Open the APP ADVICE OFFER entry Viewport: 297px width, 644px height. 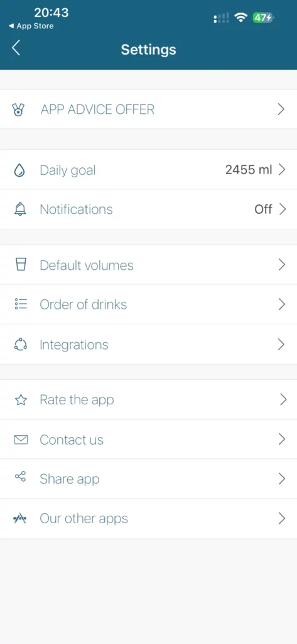(x=148, y=109)
